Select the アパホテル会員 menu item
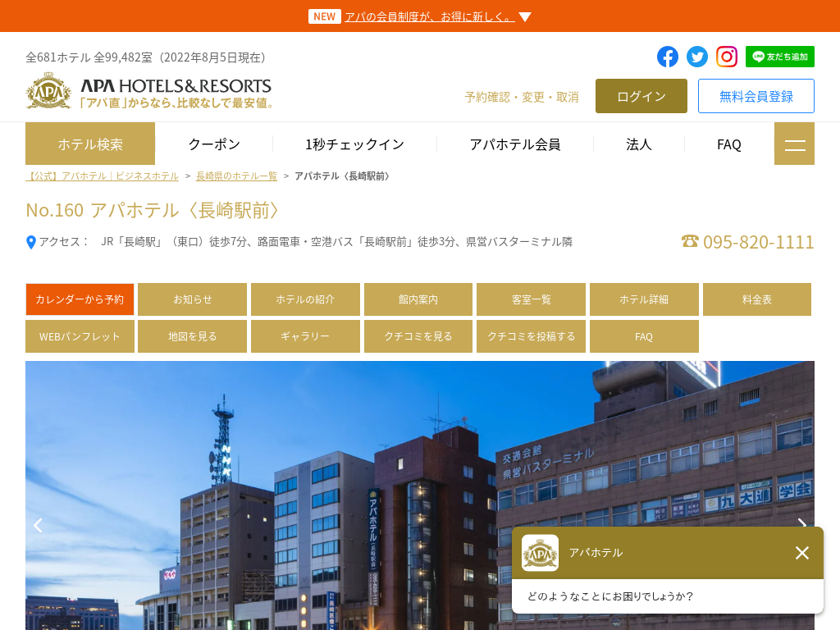 pyautogui.click(x=515, y=144)
